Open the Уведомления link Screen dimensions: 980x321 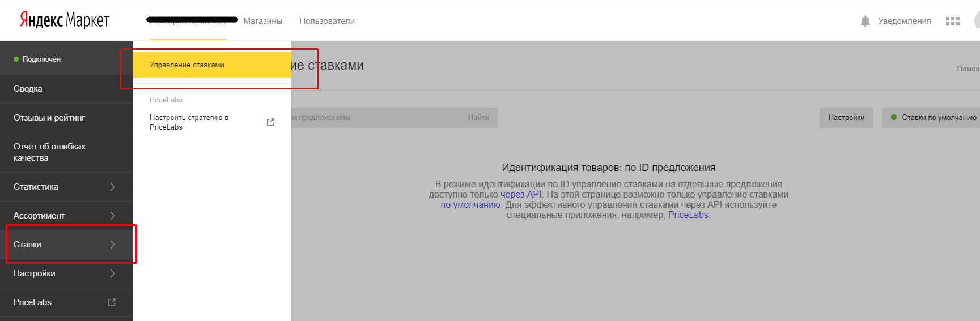(905, 21)
